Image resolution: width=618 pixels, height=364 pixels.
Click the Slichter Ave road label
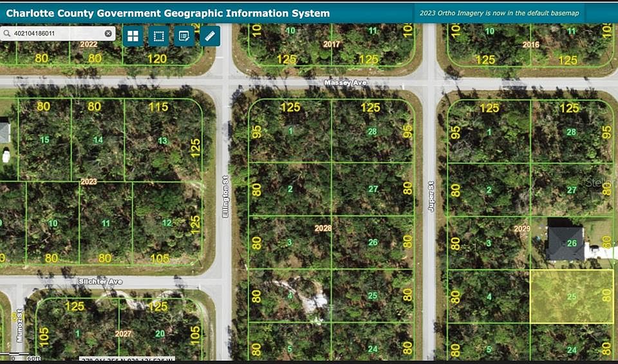coord(100,281)
